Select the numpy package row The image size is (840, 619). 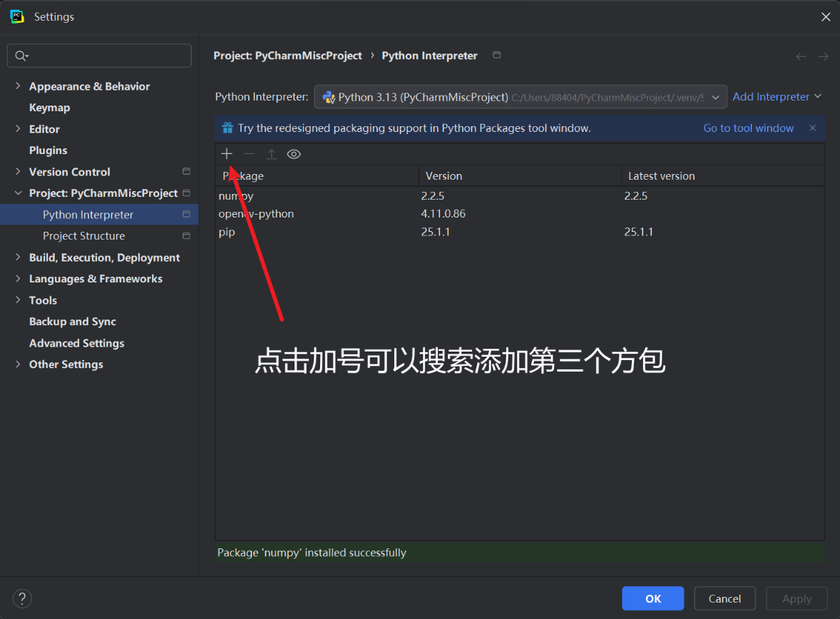click(520, 195)
